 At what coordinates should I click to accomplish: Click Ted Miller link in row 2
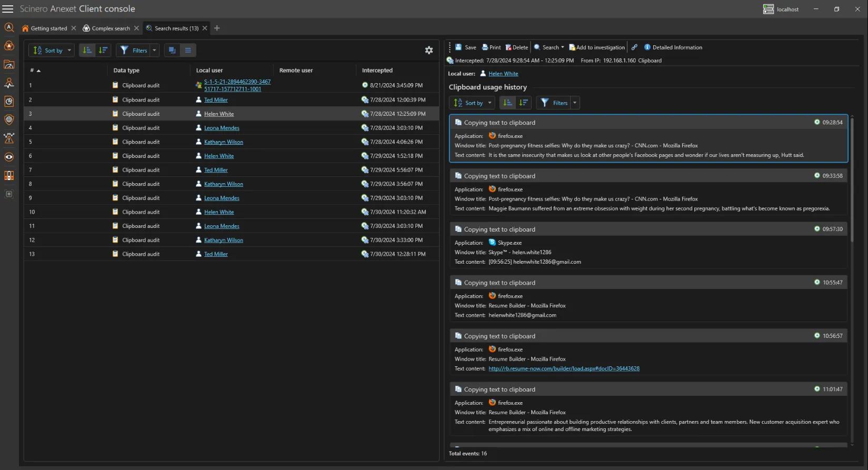pos(216,100)
